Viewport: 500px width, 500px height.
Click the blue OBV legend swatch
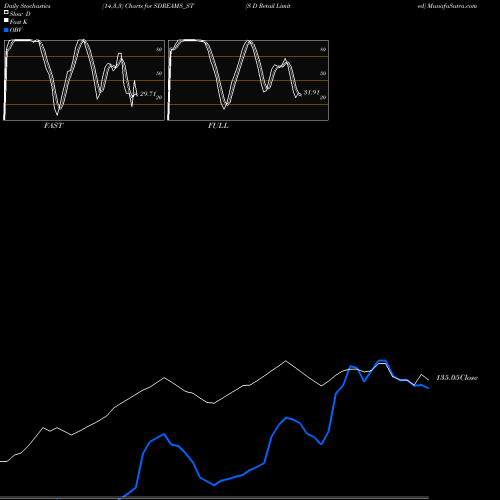click(6, 30)
